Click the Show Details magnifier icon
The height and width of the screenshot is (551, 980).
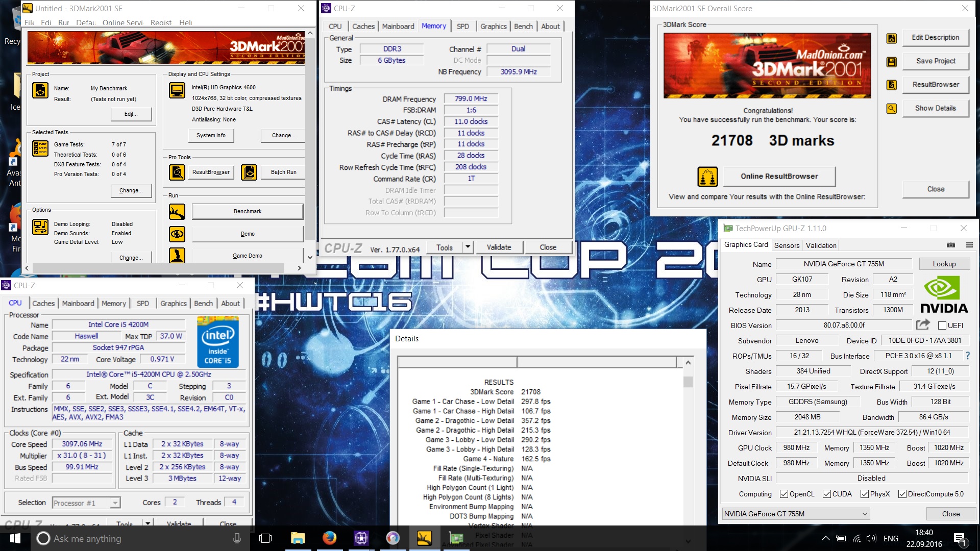(892, 109)
